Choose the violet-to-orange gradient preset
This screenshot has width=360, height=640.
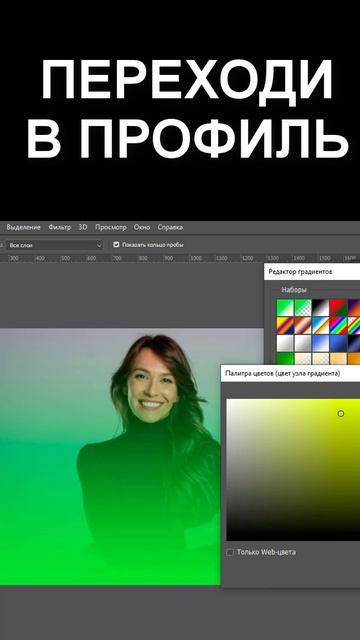point(354,308)
